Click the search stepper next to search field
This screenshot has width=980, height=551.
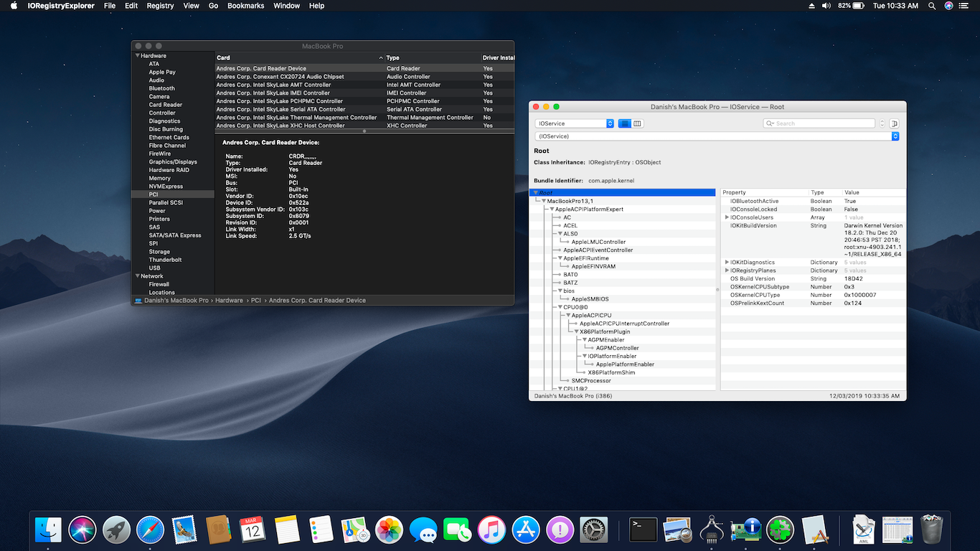(882, 123)
